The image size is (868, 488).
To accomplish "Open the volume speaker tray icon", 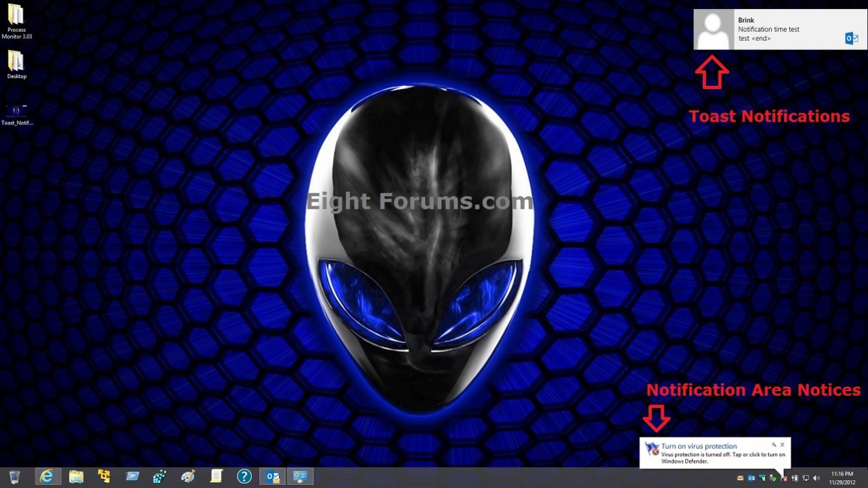I will point(816,478).
